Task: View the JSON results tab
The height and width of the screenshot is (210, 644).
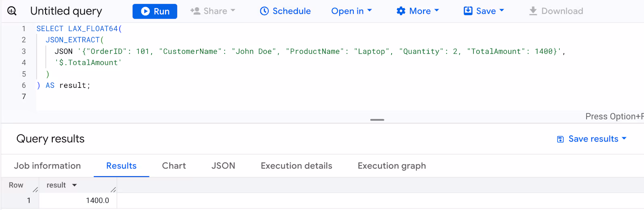Action: (223, 166)
